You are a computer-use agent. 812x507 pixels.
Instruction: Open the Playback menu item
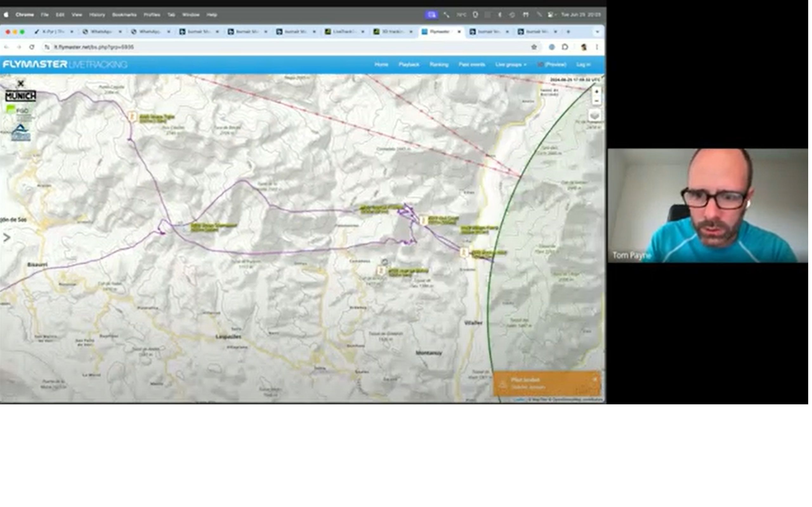point(408,64)
